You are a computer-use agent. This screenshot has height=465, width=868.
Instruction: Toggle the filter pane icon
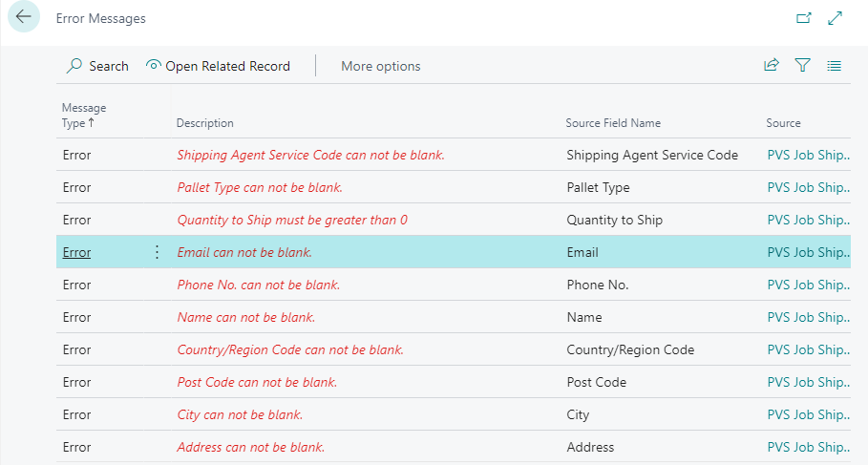tap(803, 65)
